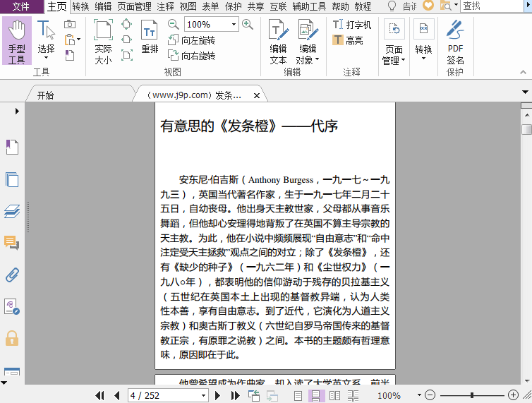This screenshot has height=403, width=532.
Task: Select continuous page view mode
Action: (x=316, y=395)
